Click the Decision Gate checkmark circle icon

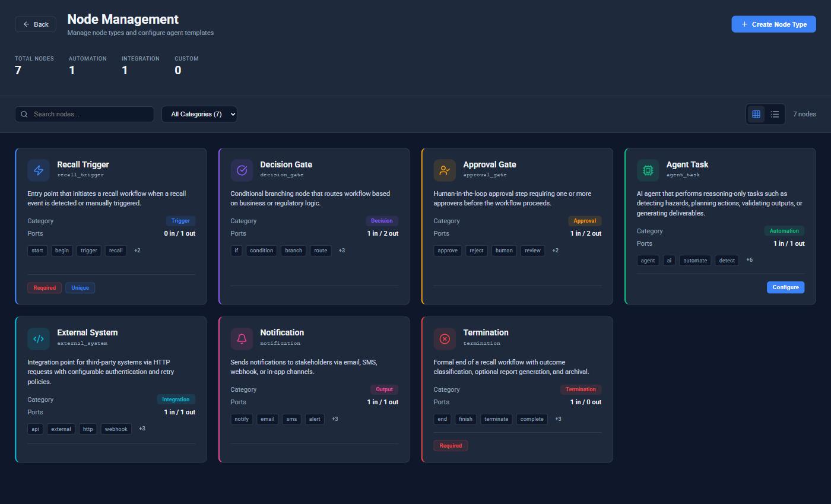pyautogui.click(x=242, y=170)
